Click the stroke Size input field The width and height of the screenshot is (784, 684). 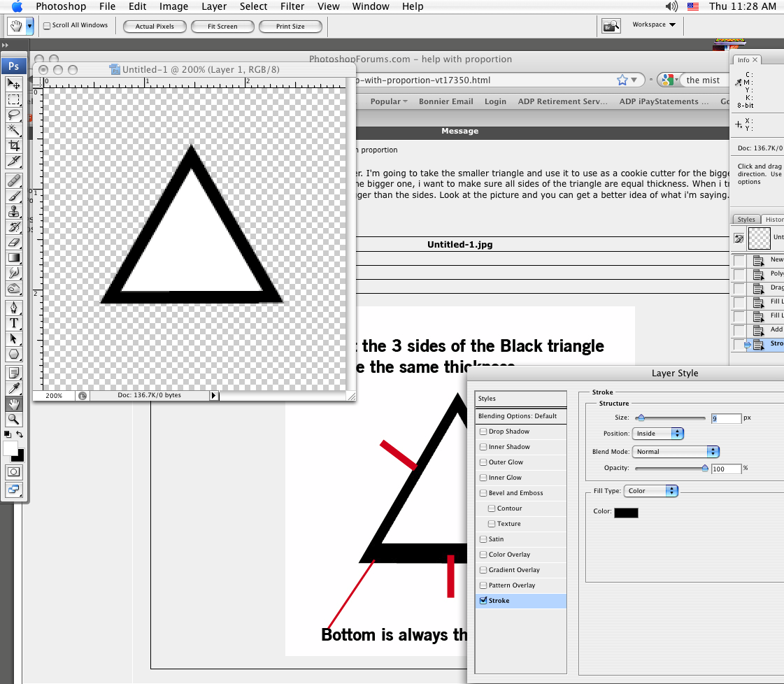pyautogui.click(x=726, y=418)
